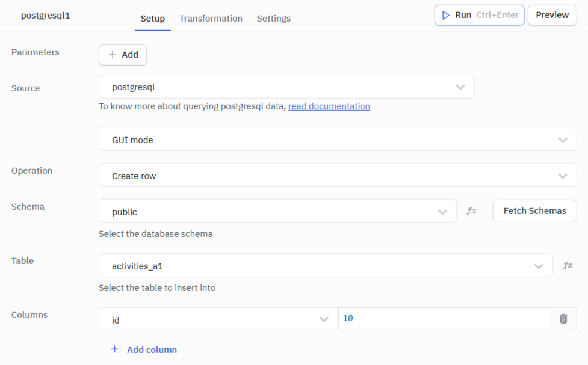Click the play icon inside the Run button

tap(446, 14)
